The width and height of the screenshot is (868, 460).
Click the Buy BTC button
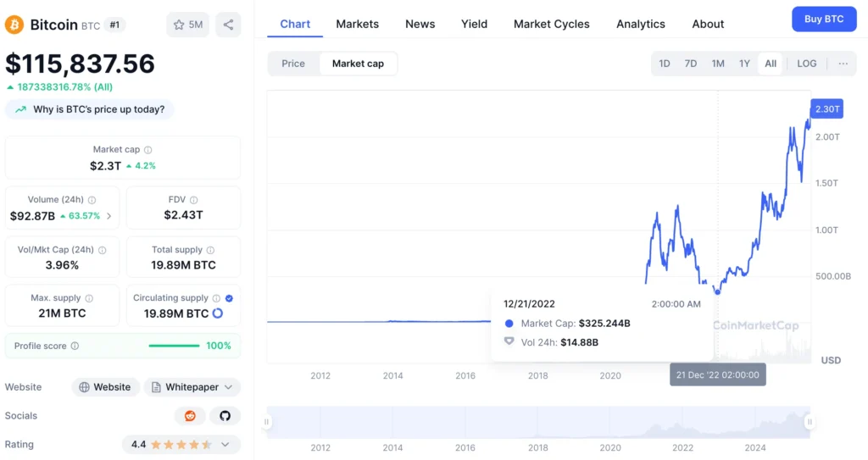click(824, 19)
